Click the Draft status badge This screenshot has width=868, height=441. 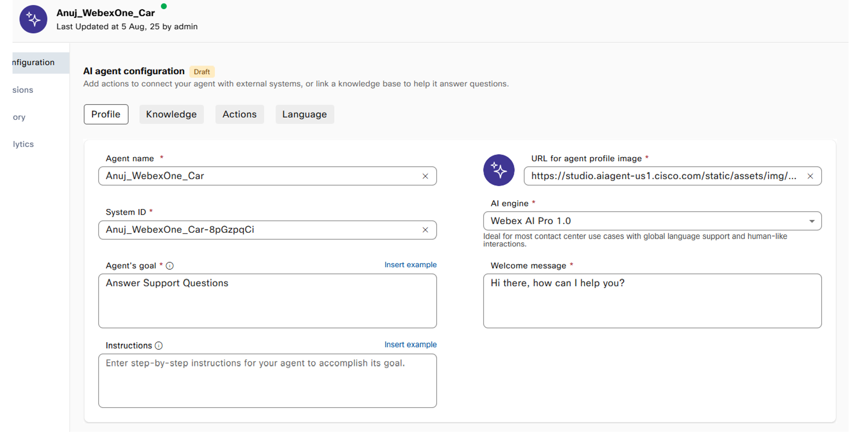[202, 72]
